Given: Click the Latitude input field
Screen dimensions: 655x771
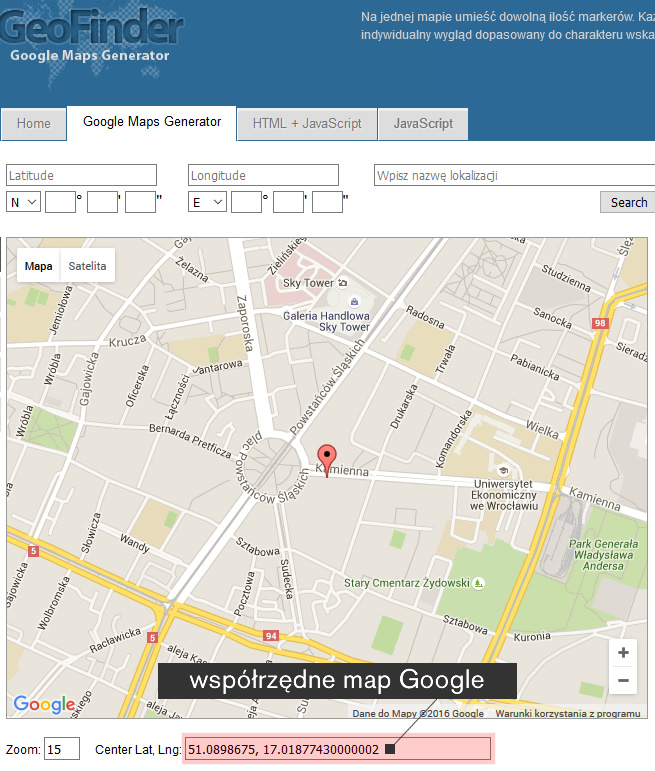Looking at the screenshot, I should point(82,175).
